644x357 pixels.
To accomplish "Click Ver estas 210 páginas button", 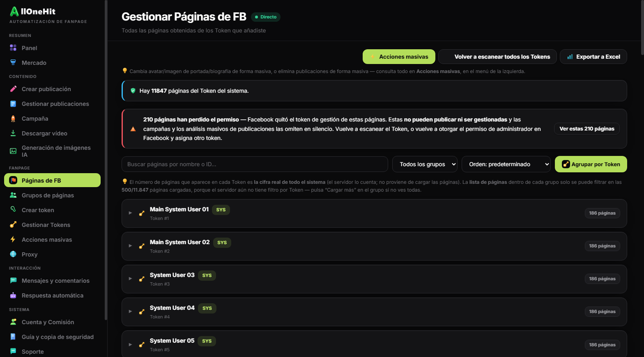I will point(587,129).
